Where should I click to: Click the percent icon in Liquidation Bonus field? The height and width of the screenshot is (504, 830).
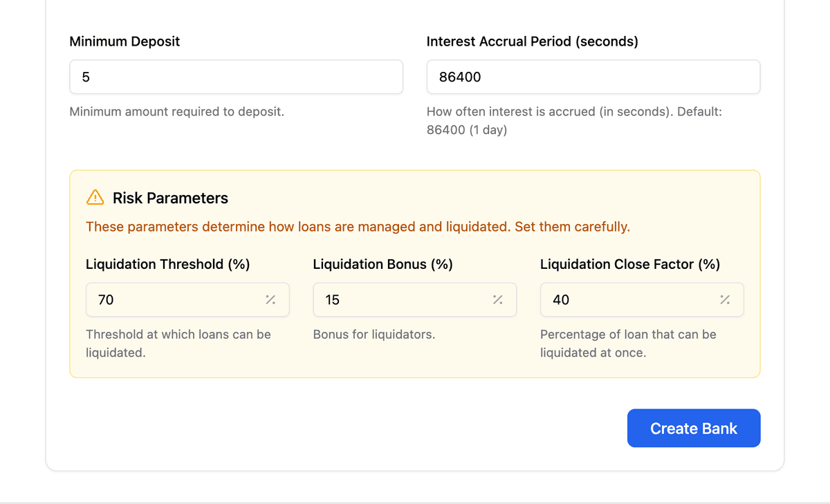(x=497, y=300)
